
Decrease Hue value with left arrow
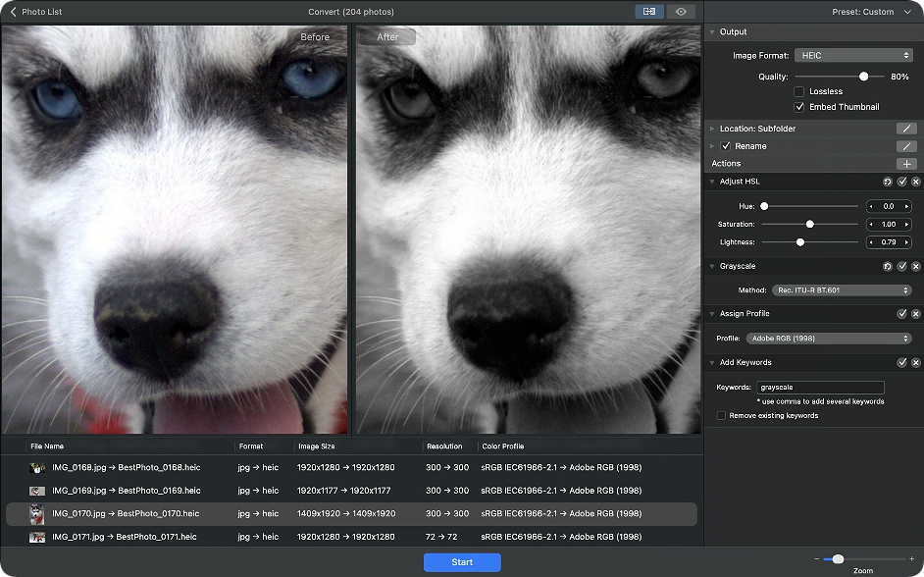pos(871,206)
